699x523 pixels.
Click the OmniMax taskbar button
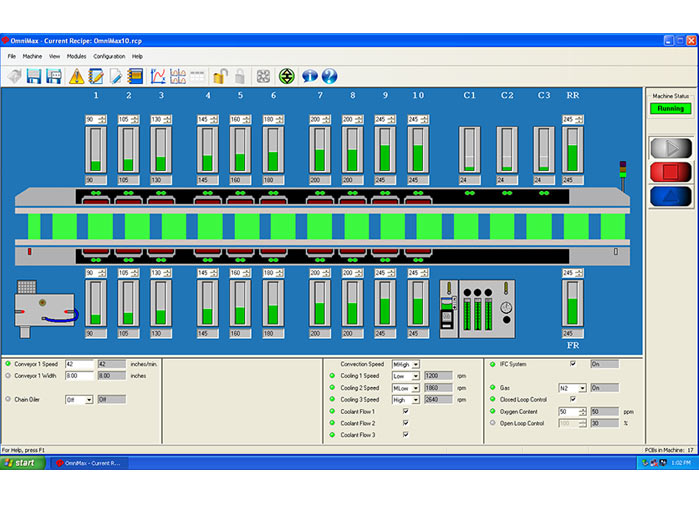point(88,463)
